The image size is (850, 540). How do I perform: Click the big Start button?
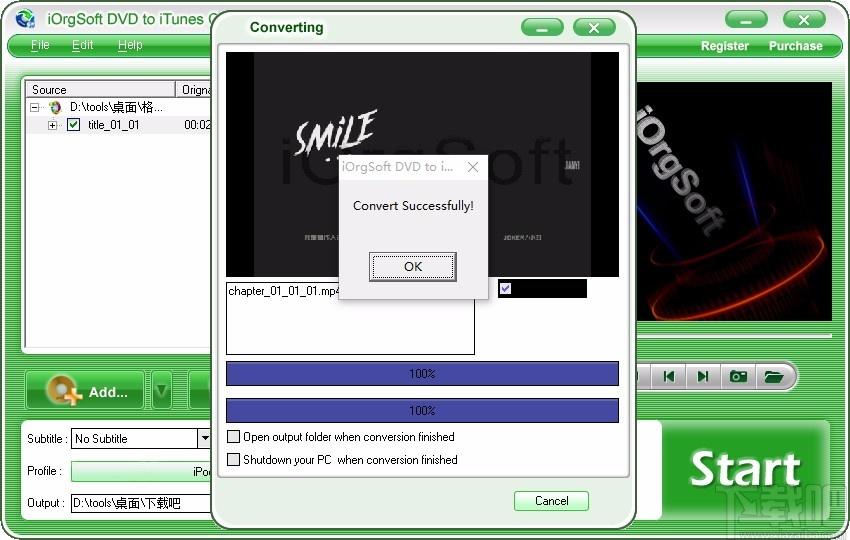(x=745, y=469)
